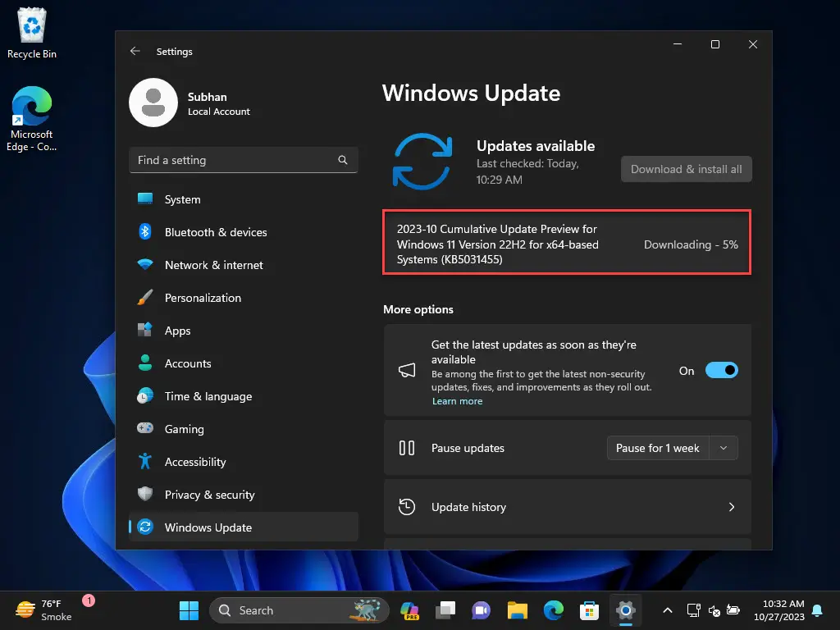Viewport: 840px width, 630px height.
Task: Expand the Pause updates duration dropdown arrow
Action: (724, 448)
